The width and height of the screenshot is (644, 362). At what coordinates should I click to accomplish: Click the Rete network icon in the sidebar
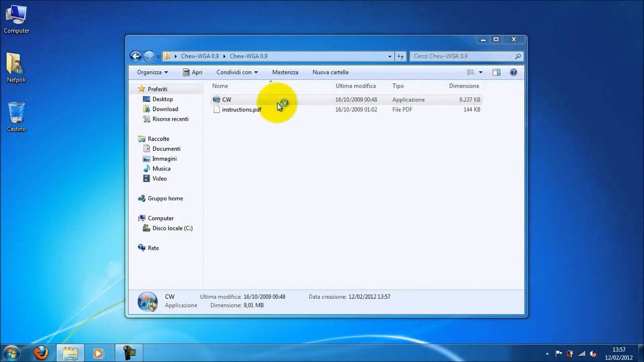(142, 248)
